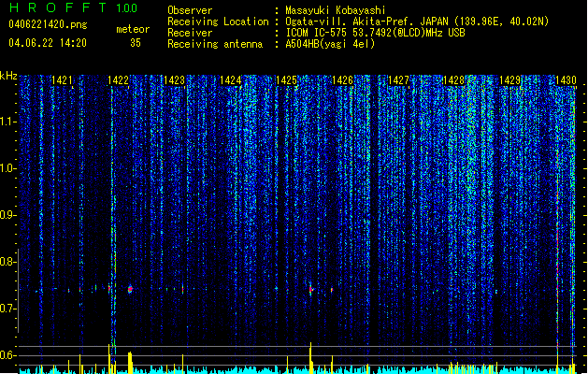Click the 1.1 kHz axis label
The width and height of the screenshot is (588, 374).
pyautogui.click(x=7, y=122)
